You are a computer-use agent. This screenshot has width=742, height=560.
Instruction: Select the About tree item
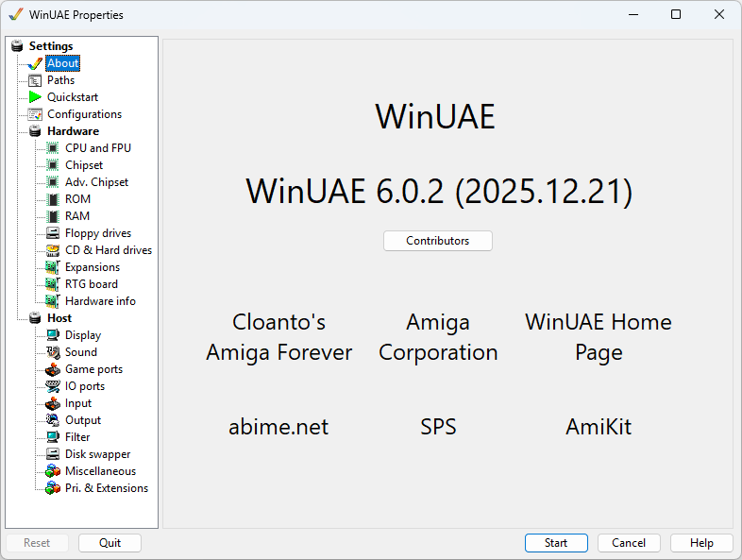[x=63, y=63]
